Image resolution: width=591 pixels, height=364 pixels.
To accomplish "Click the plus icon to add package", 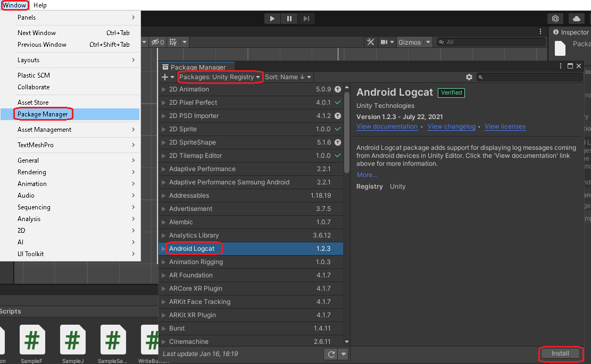I will (165, 77).
